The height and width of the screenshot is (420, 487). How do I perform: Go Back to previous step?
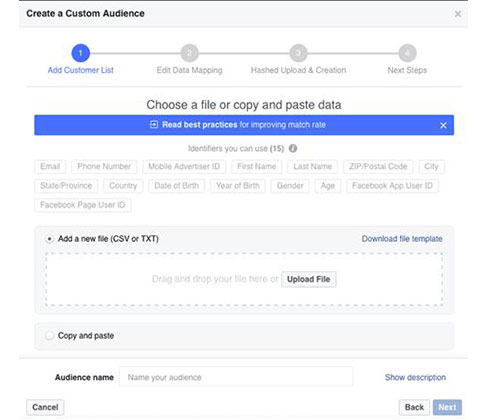tap(414, 407)
